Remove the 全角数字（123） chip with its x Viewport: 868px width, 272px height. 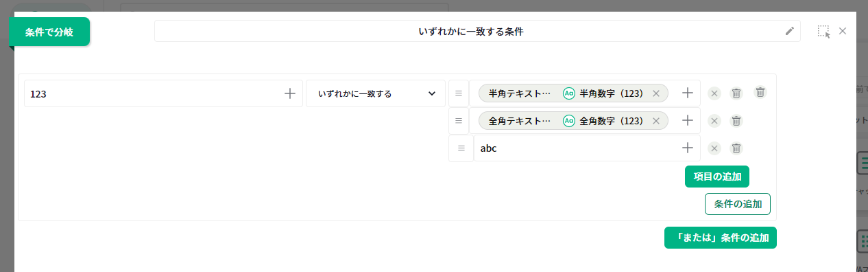(655, 121)
